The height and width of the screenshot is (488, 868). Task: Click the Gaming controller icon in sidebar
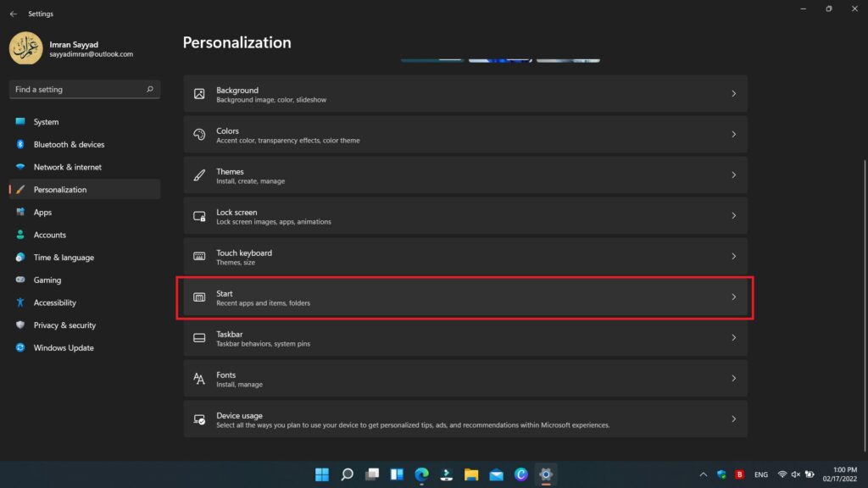[20, 280]
